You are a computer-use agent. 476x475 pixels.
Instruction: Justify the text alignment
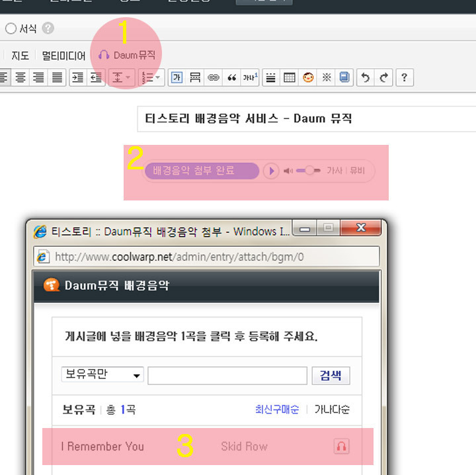click(57, 77)
